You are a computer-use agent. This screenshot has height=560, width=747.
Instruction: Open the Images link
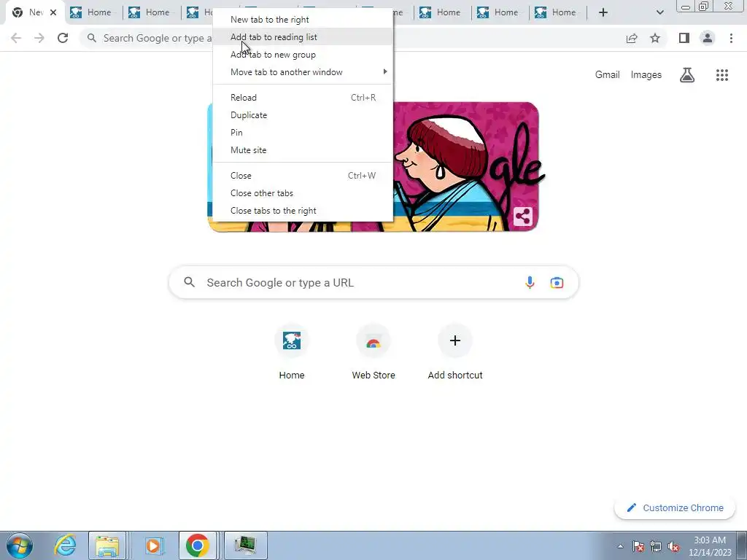pos(646,75)
